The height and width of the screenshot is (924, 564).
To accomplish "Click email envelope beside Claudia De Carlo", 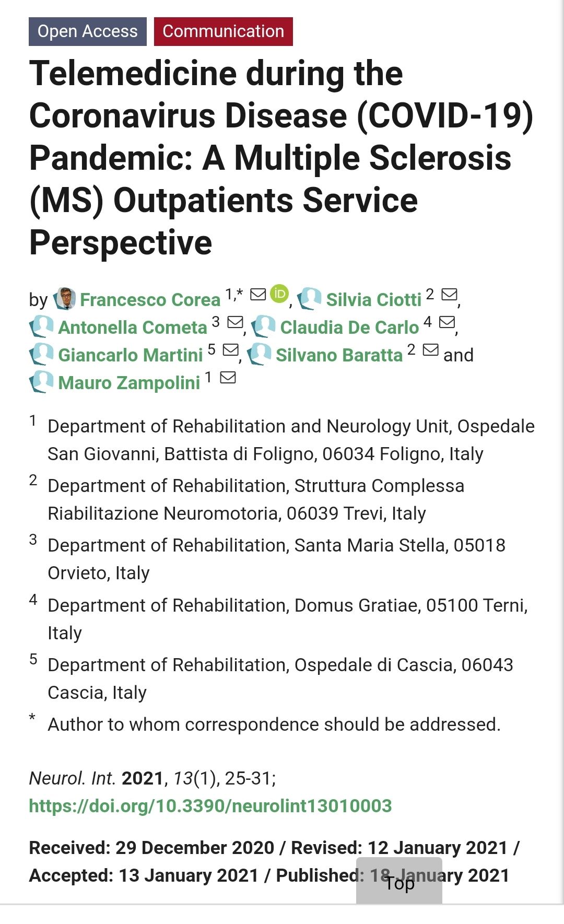I will pos(447,322).
